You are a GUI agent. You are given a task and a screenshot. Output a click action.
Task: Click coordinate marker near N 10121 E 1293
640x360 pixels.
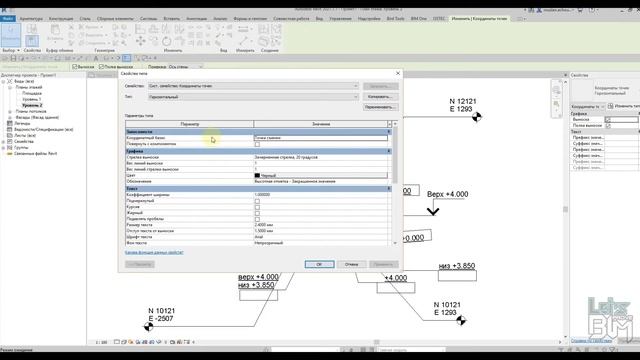coord(461,320)
